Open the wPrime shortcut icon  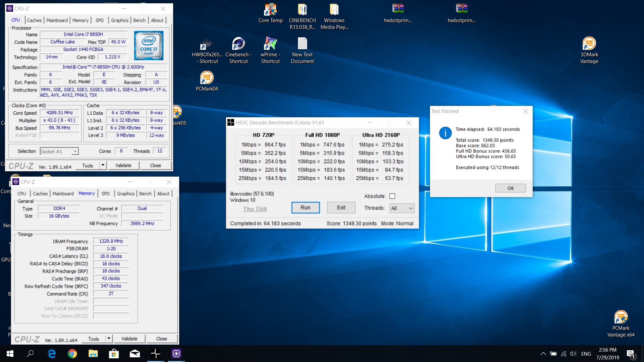click(270, 51)
